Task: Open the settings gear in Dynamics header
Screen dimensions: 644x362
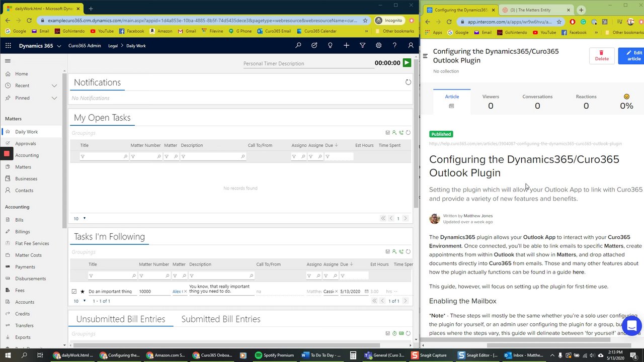Action: pos(378,45)
